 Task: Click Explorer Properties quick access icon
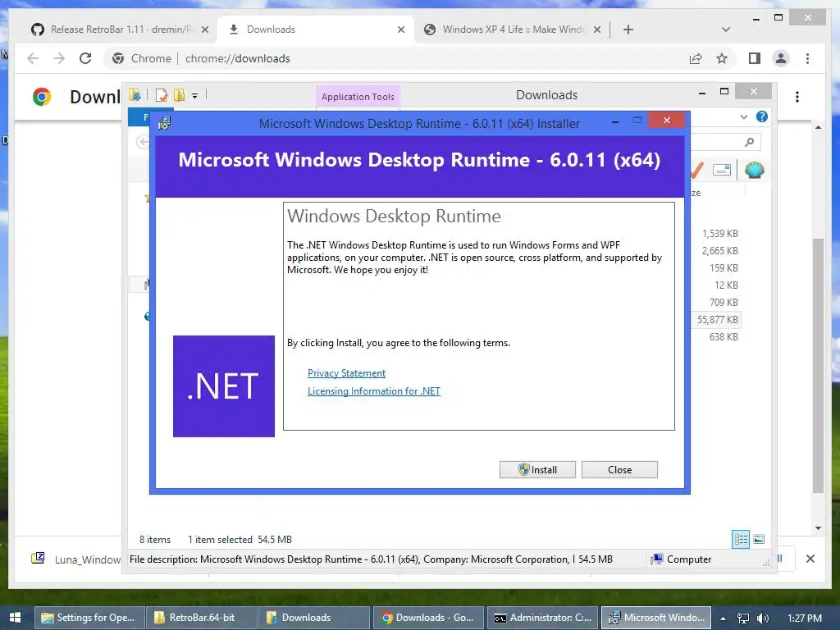[x=162, y=95]
